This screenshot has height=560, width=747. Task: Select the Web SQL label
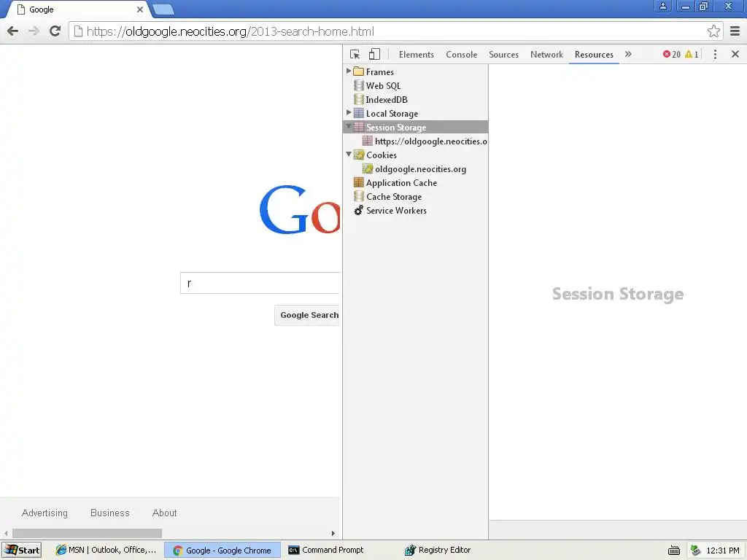pos(383,86)
